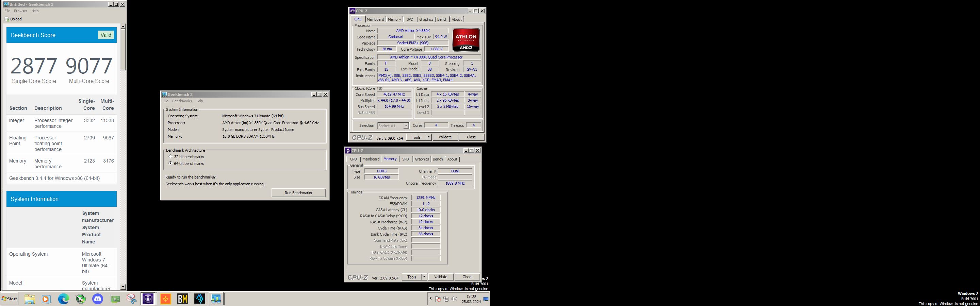The height and width of the screenshot is (306, 980).
Task: Open Benchmarks menu in Geekbench 3 dialog
Action: [182, 101]
